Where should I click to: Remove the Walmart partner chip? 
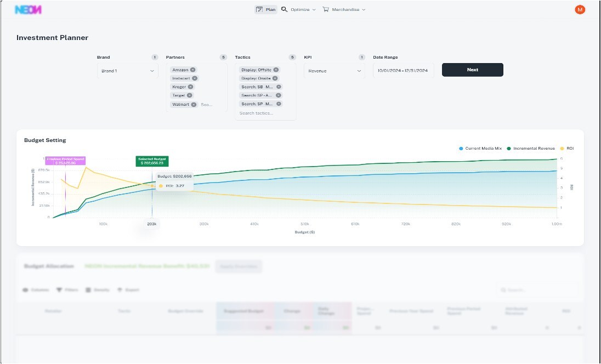tap(194, 104)
